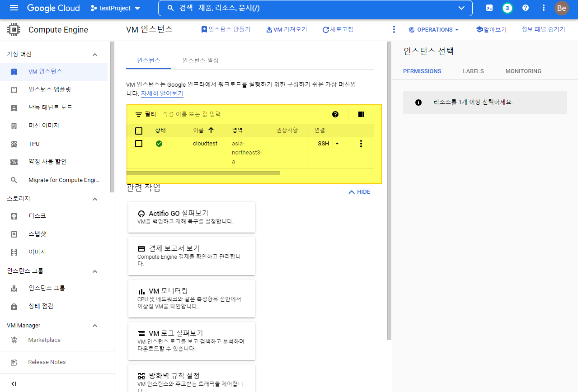The image size is (578, 392).
Task: Click 새로고침 refresh button
Action: 338,29
